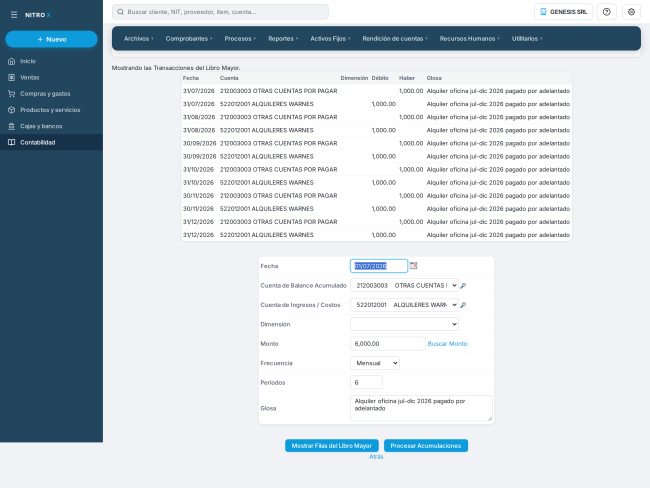Click the Fecha column header
650x488 pixels.
(191, 78)
